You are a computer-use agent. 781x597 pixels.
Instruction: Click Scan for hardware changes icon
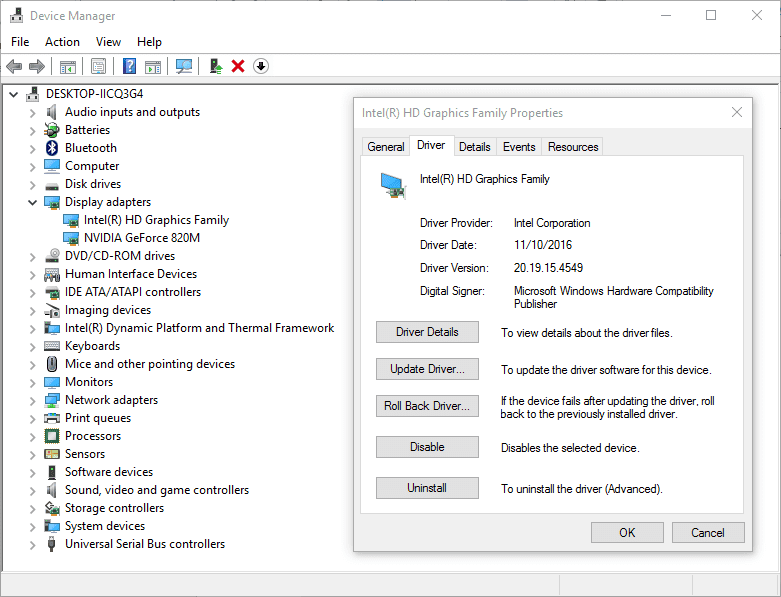tap(184, 66)
